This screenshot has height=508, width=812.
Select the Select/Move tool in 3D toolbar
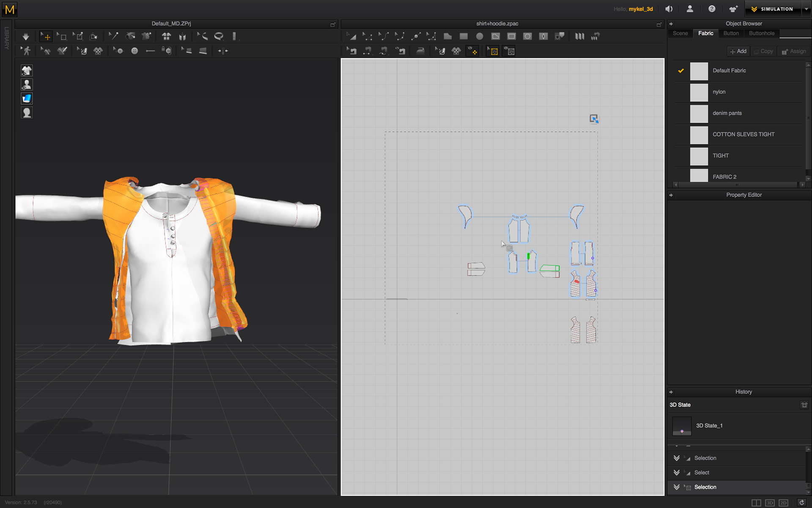(x=46, y=37)
